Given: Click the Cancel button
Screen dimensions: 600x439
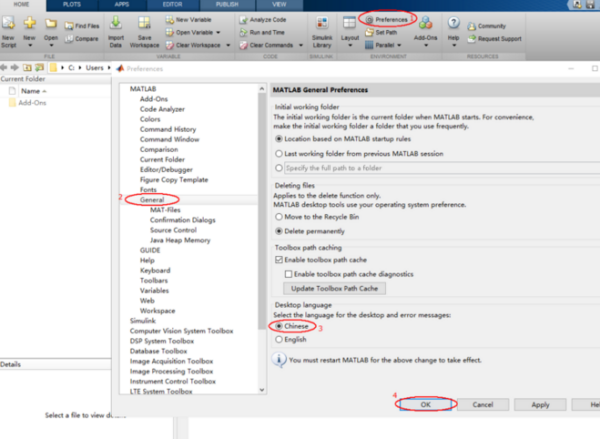Looking at the screenshot, I should (483, 405).
